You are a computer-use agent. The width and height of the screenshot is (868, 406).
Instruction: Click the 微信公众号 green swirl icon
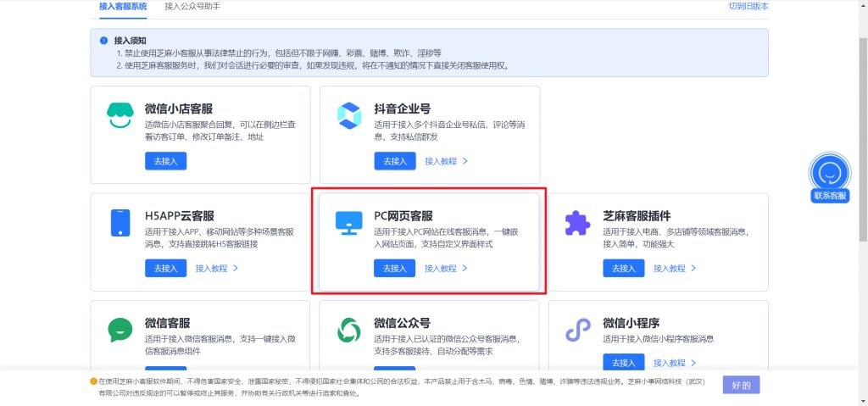click(x=348, y=330)
